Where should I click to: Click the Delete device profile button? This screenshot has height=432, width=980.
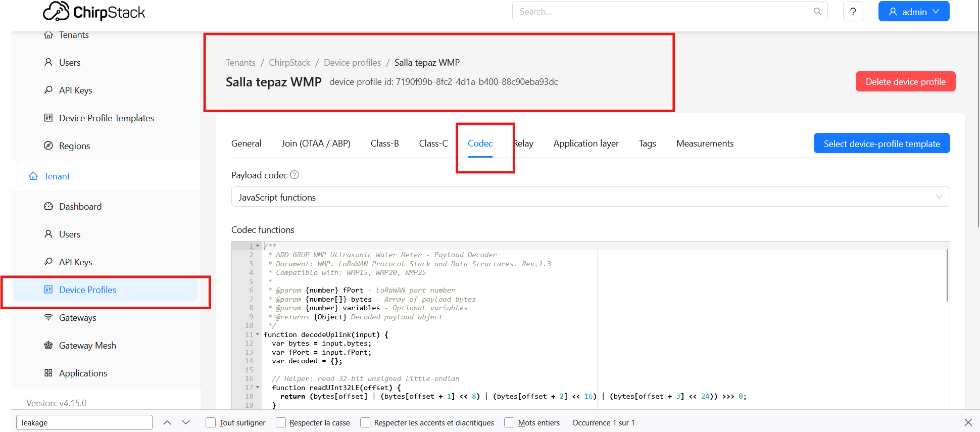pyautogui.click(x=906, y=81)
